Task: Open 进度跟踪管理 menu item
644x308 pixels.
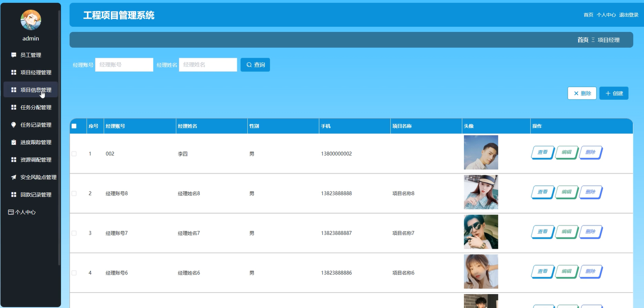Action: click(x=31, y=142)
